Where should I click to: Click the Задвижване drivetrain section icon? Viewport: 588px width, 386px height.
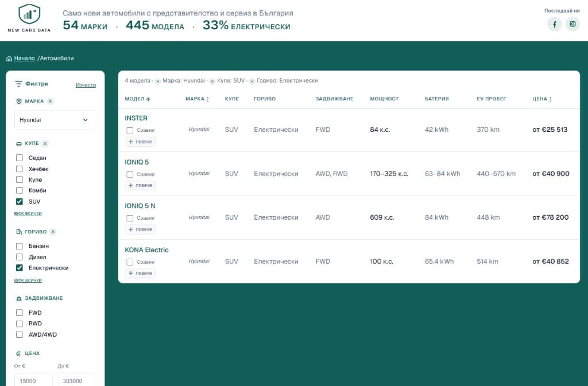pyautogui.click(x=19, y=298)
